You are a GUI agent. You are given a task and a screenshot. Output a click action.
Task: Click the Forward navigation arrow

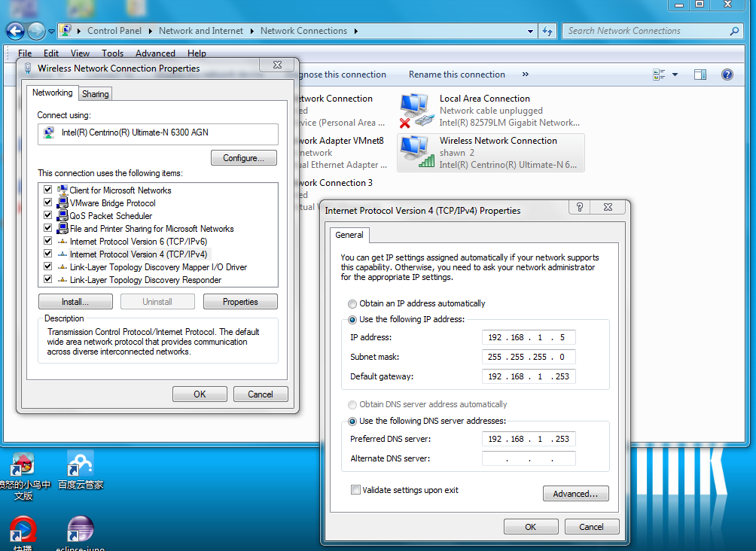pos(36,32)
